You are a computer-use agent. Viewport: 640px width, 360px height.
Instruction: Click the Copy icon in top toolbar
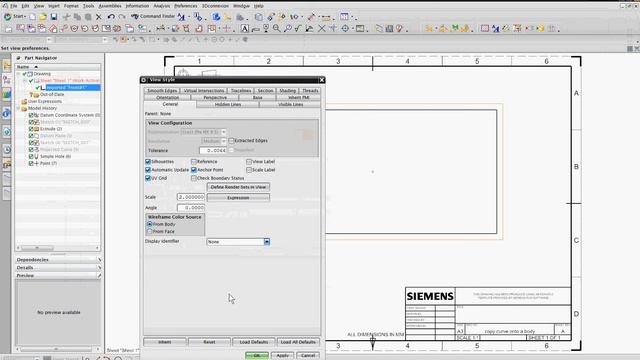[x=77, y=17]
